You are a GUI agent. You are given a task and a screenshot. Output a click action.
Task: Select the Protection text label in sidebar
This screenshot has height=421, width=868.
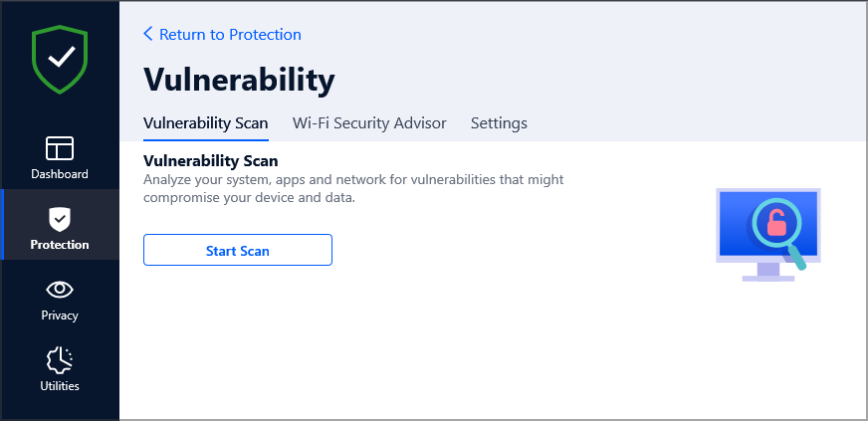click(x=60, y=245)
